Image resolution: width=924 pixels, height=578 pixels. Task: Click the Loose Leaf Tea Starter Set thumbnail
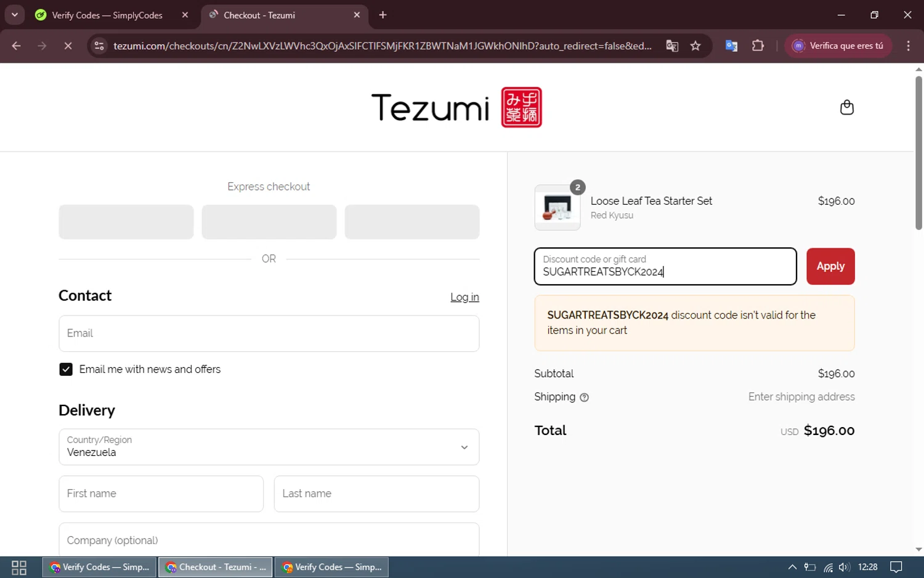click(x=557, y=208)
